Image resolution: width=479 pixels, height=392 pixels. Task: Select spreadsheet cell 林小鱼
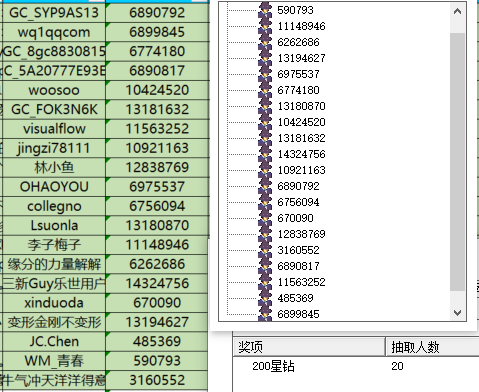coord(54,168)
